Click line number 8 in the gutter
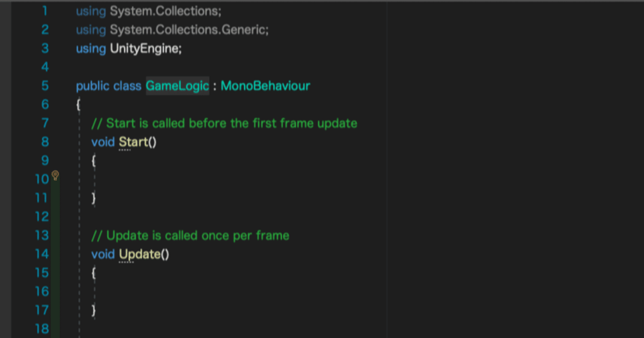This screenshot has height=338, width=644. click(x=45, y=142)
